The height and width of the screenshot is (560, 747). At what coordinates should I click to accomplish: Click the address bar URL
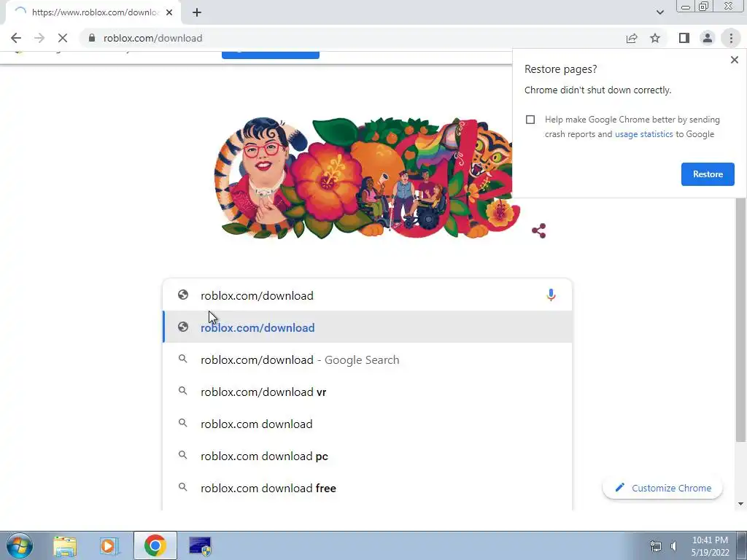pos(153,38)
